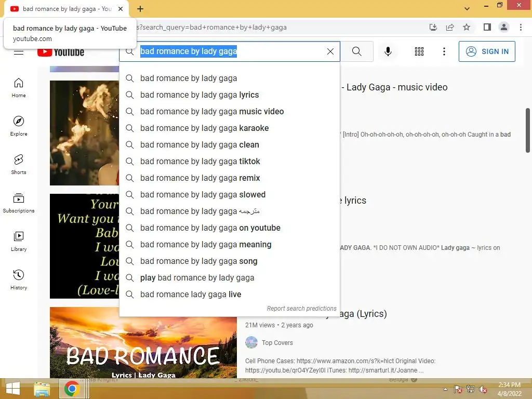Open File Explorer from the taskbar
Image resolution: width=532 pixels, height=399 pixels.
(42, 389)
